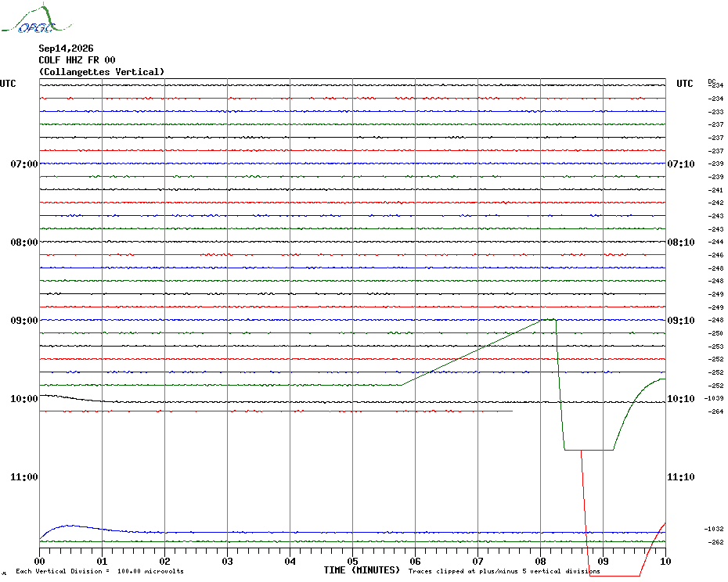728x582 pixels.
Task: Click the COLF HHZ FR 00 station label
Action: coord(77,60)
